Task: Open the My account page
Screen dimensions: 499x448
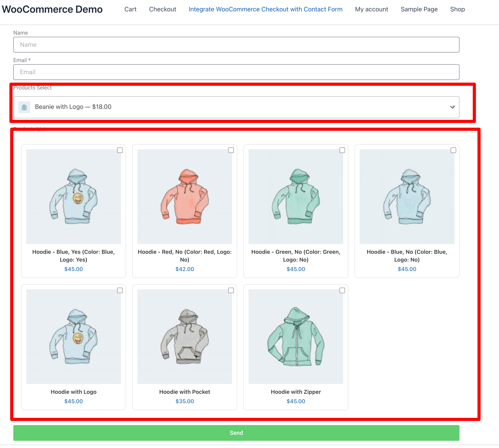Action: pos(372,9)
